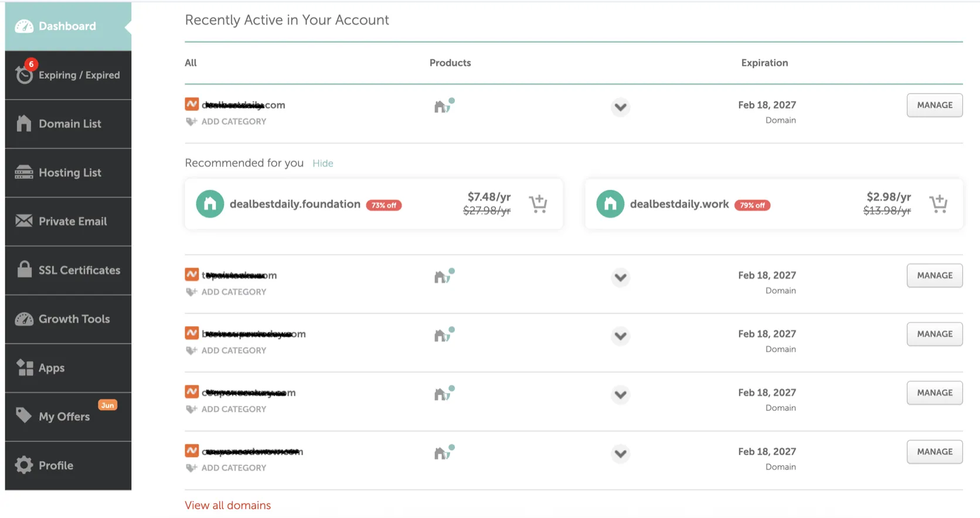The height and width of the screenshot is (518, 980).
Task: Click MANAGE for first domain above recommendations
Action: pos(935,105)
